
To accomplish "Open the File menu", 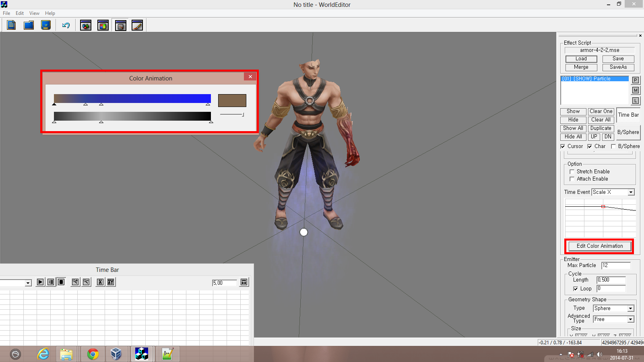I will 6,13.
